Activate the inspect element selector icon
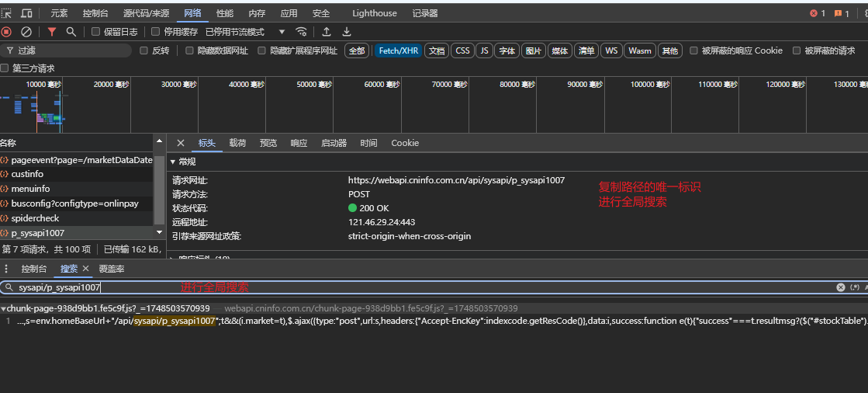 (x=6, y=13)
